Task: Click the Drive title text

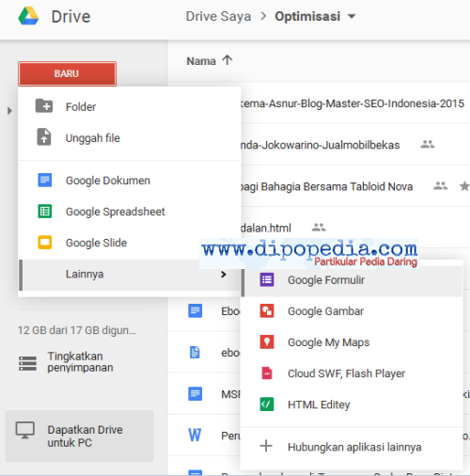Action: pos(71,16)
